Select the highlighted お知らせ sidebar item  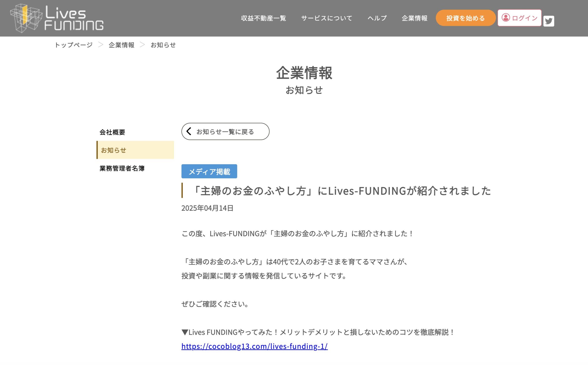click(x=135, y=150)
